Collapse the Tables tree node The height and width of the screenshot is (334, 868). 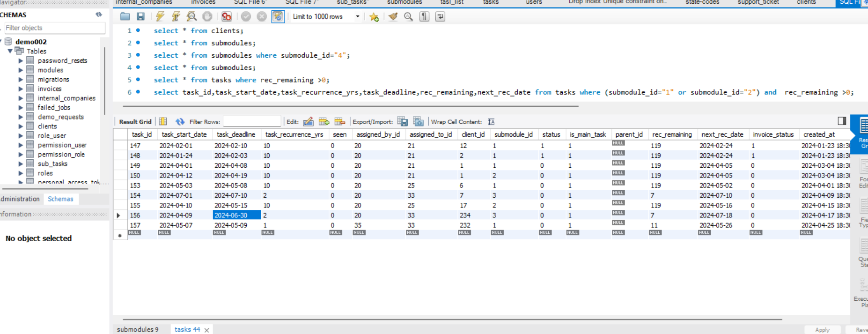click(x=10, y=51)
